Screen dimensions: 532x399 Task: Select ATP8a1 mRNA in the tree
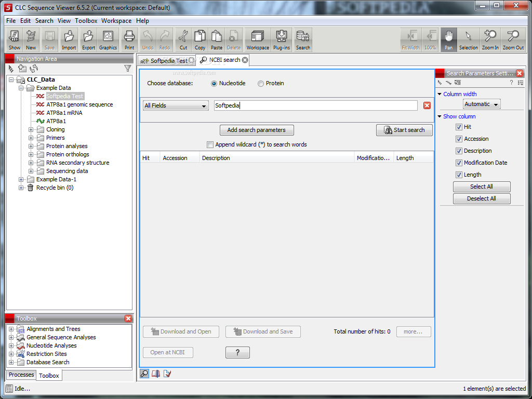point(64,113)
